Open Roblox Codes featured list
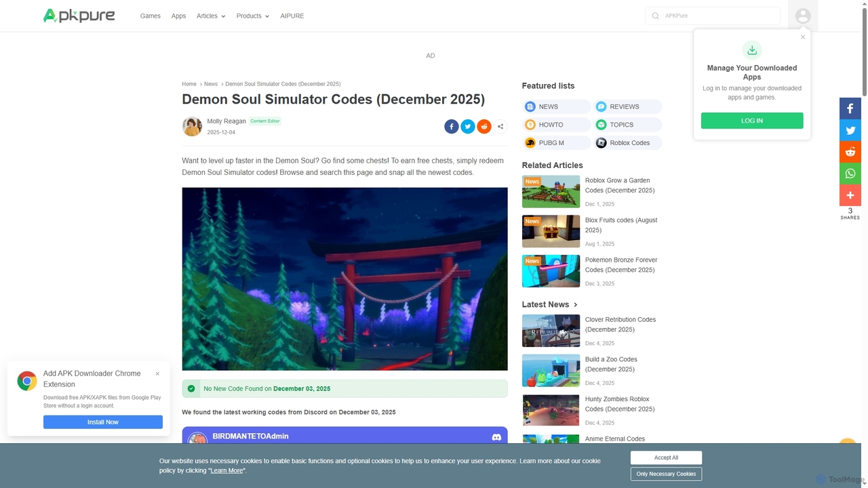This screenshot has width=868, height=488. coord(628,143)
